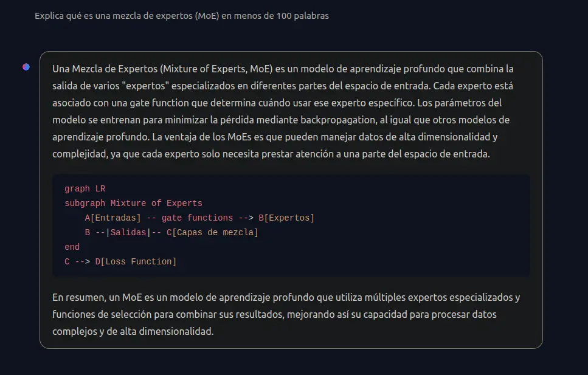588x375 pixels.
Task: Click the "end" keyword in code block
Action: (72, 247)
